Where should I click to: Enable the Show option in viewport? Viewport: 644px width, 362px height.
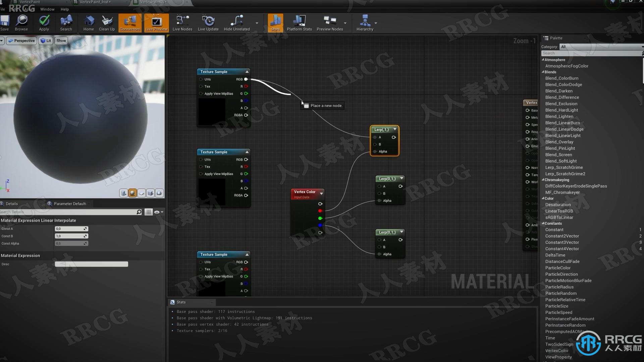[x=61, y=40]
